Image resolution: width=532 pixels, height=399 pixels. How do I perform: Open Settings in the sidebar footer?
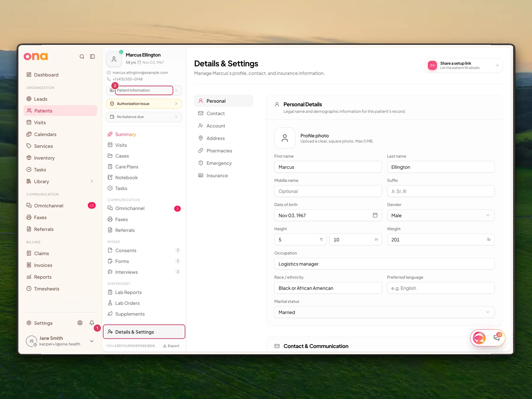point(40,323)
